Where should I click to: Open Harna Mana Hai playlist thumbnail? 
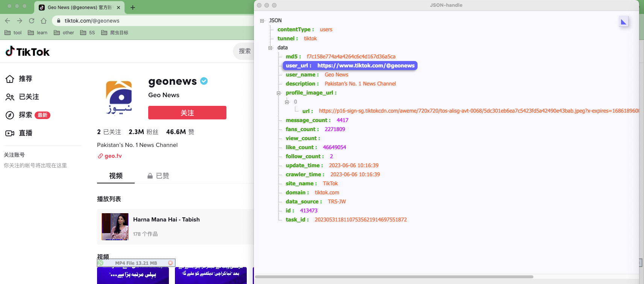[x=115, y=227]
